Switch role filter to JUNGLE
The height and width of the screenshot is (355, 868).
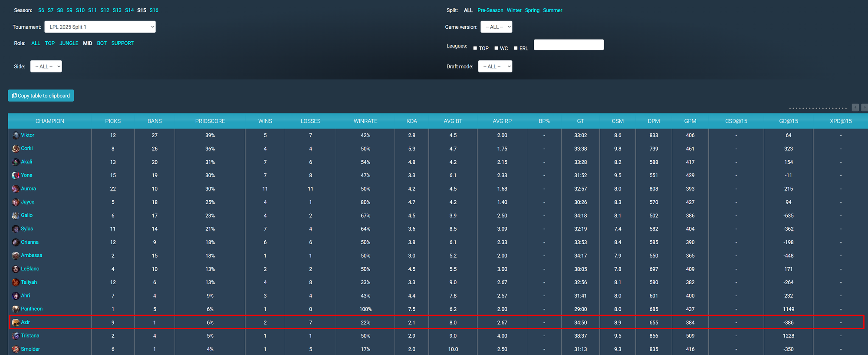69,43
